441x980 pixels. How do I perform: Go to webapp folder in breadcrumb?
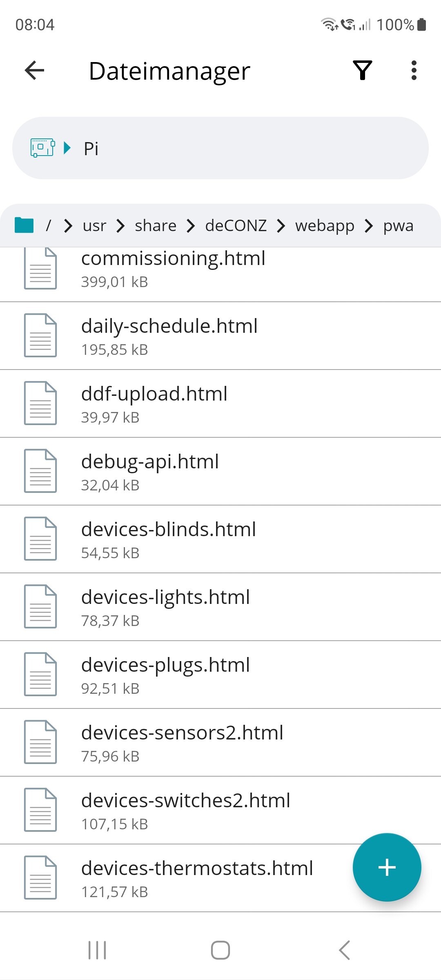pyautogui.click(x=325, y=225)
